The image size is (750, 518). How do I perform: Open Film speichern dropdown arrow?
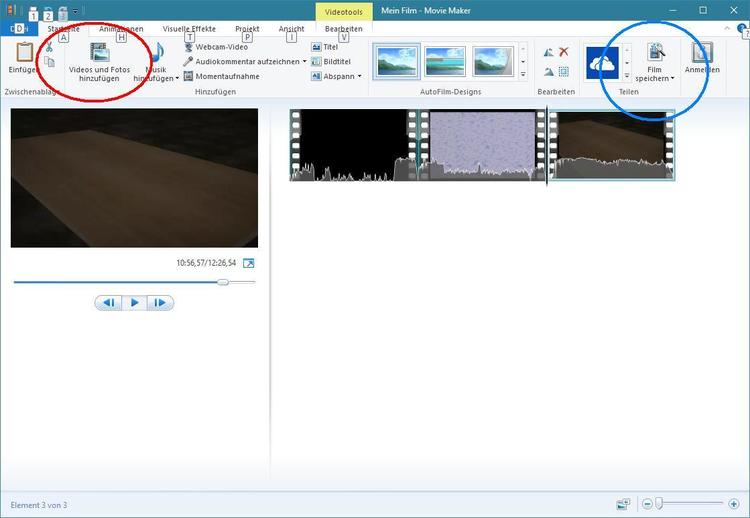tap(673, 78)
